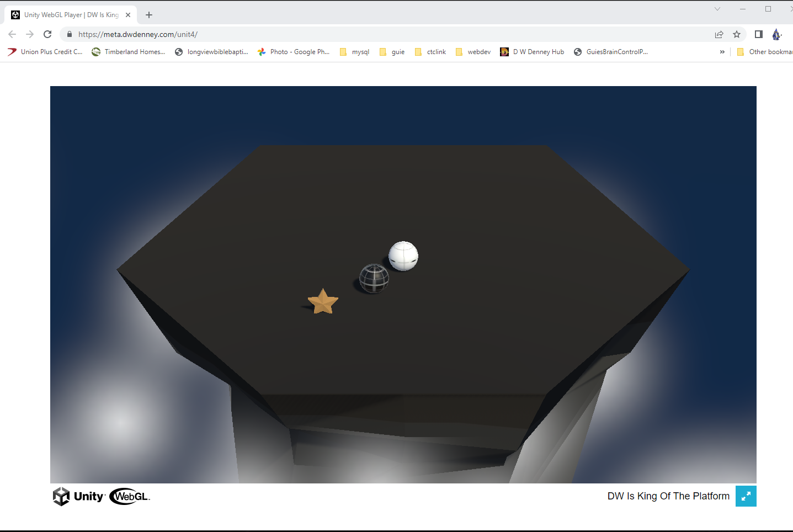This screenshot has width=793, height=532.
Task: Click the tab search dropdown arrow
Action: pos(717,9)
